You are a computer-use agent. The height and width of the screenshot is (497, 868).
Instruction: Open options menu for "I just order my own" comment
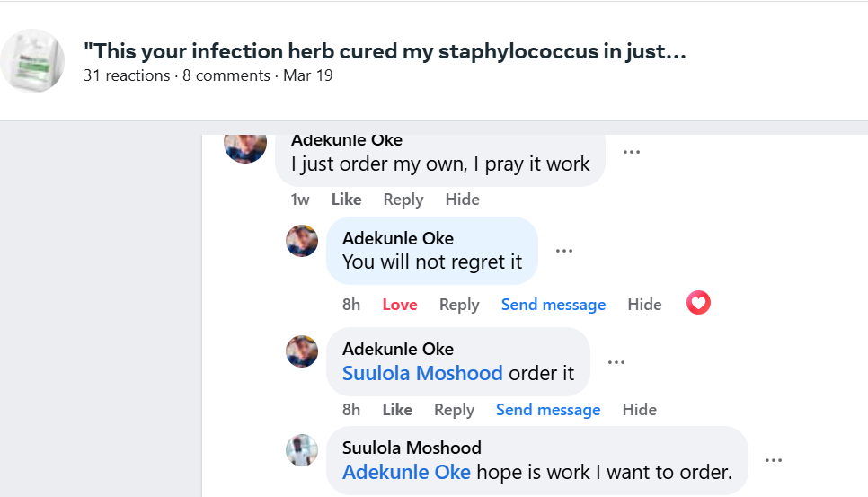click(x=632, y=152)
